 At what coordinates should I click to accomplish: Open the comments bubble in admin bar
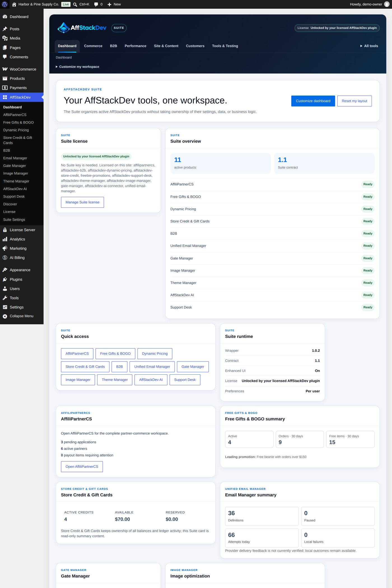[96, 4]
